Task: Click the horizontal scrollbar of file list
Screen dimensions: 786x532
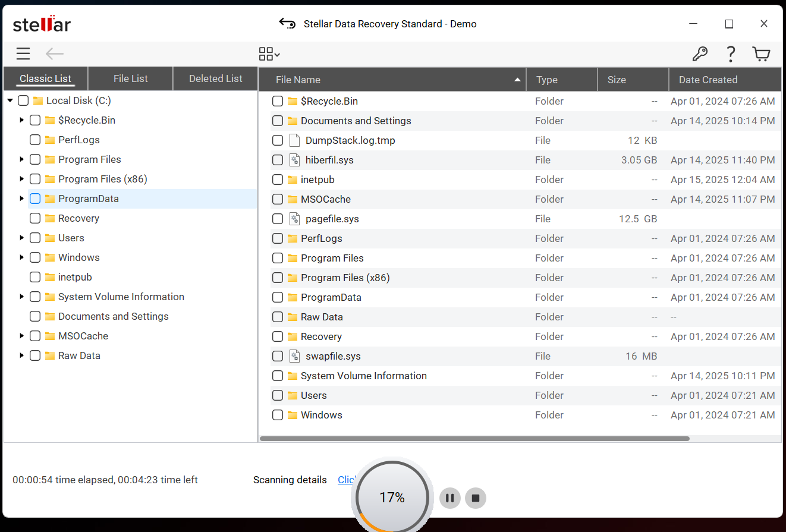Action: pyautogui.click(x=474, y=439)
